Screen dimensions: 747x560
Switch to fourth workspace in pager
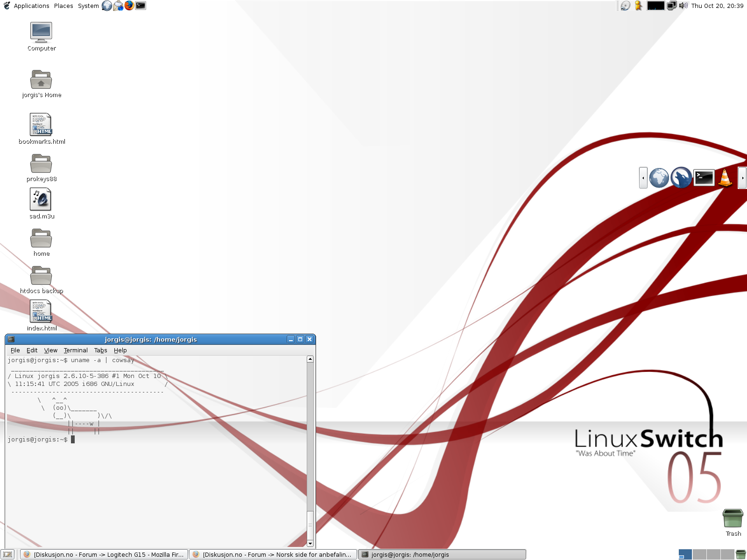tap(727, 554)
